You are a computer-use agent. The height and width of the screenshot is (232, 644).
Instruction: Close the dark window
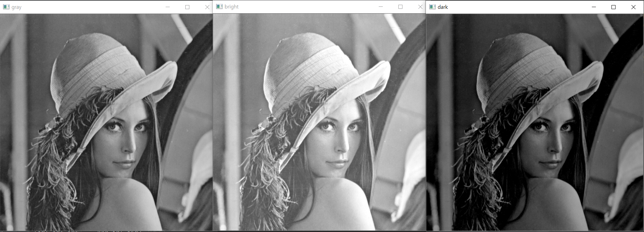633,7
